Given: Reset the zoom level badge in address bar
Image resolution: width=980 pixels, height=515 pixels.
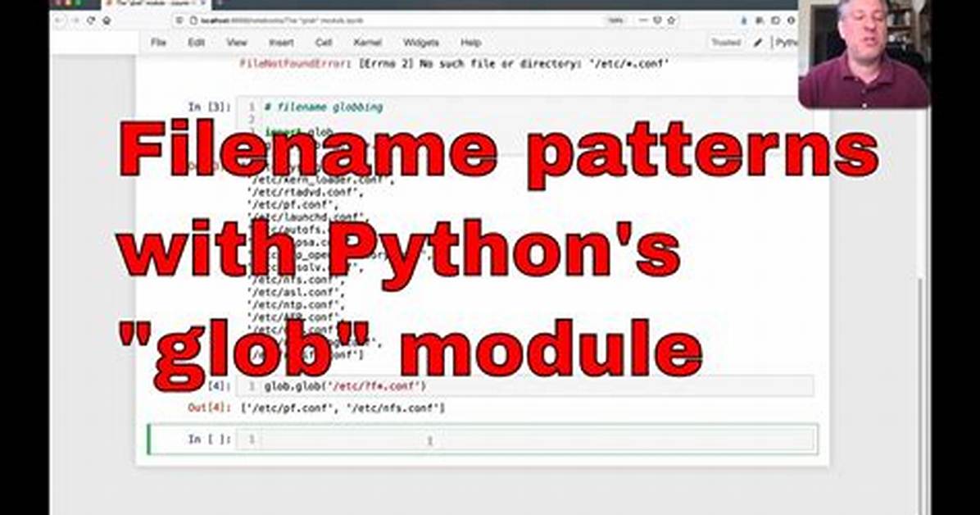Looking at the screenshot, I should click(x=615, y=20).
